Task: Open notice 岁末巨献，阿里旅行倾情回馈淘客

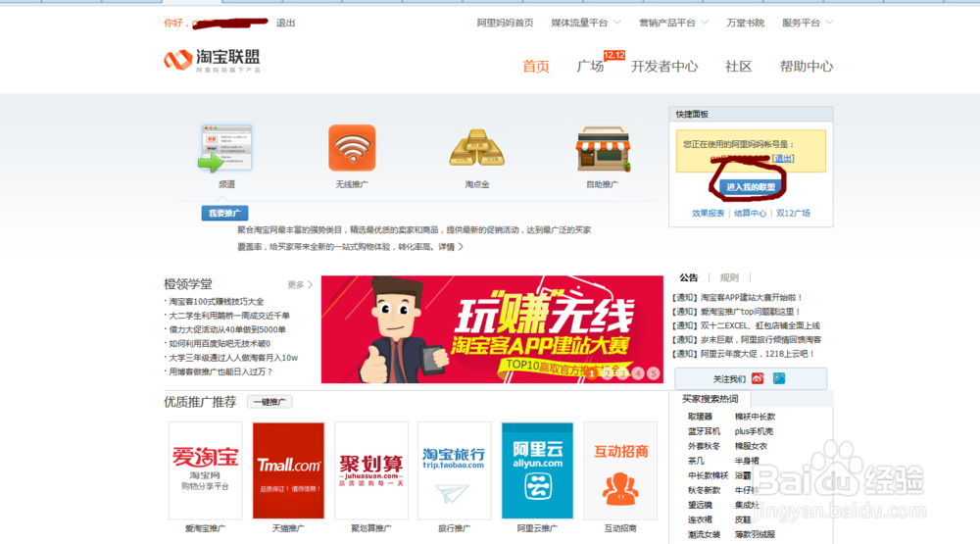Action: (x=746, y=339)
